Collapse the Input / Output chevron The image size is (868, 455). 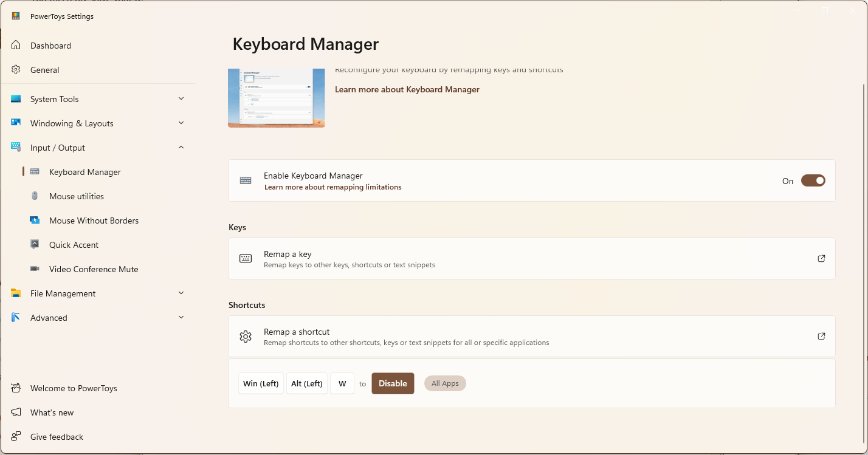point(181,147)
